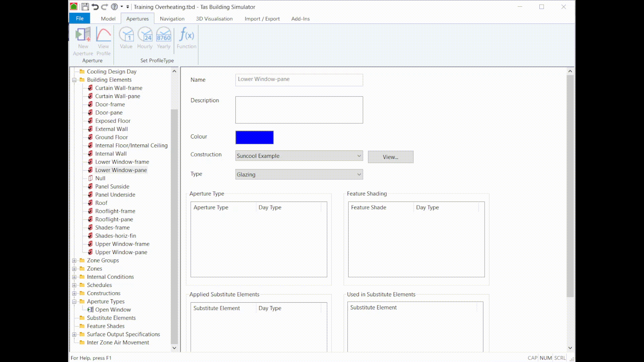The width and height of the screenshot is (644, 362).
Task: Click the Name input field
Action: click(x=299, y=79)
